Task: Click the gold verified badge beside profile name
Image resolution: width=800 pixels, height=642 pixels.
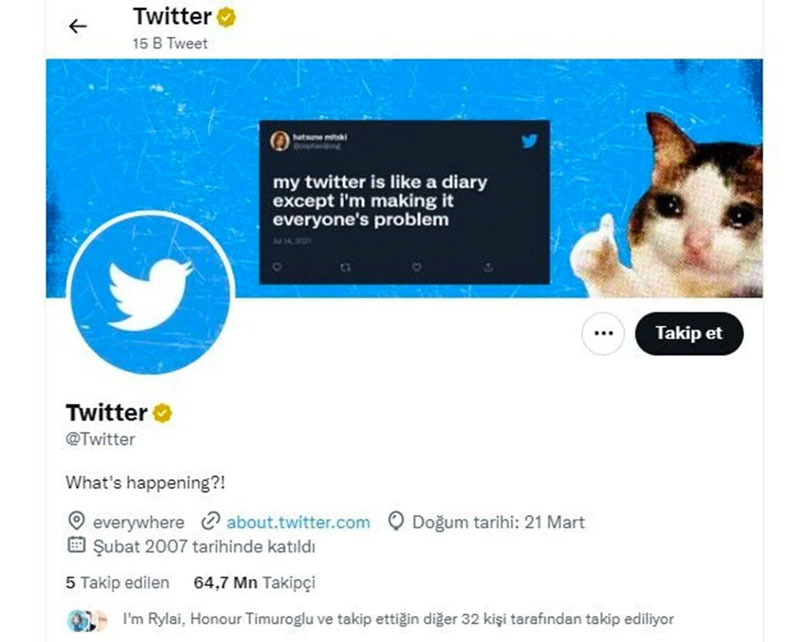Action: tap(162, 412)
